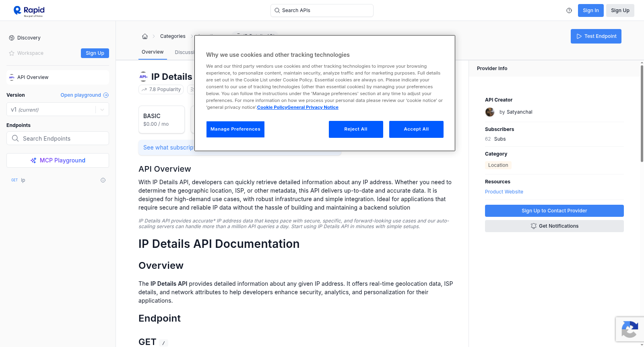Click the info icon beside Ip endpoint
The image size is (644, 347).
103,180
